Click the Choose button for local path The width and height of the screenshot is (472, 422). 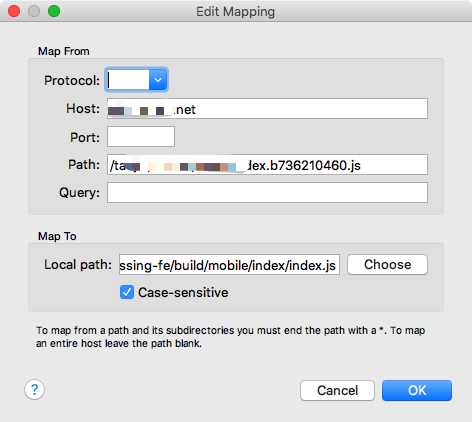(387, 265)
